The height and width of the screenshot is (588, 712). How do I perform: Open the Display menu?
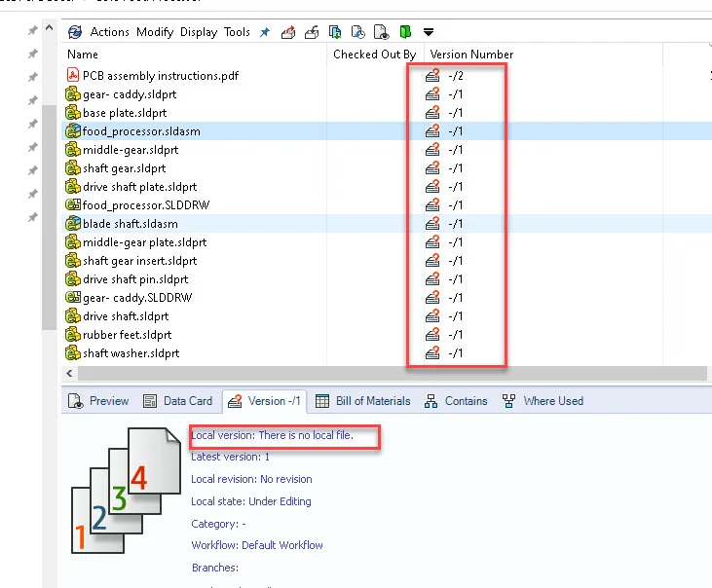(x=199, y=32)
